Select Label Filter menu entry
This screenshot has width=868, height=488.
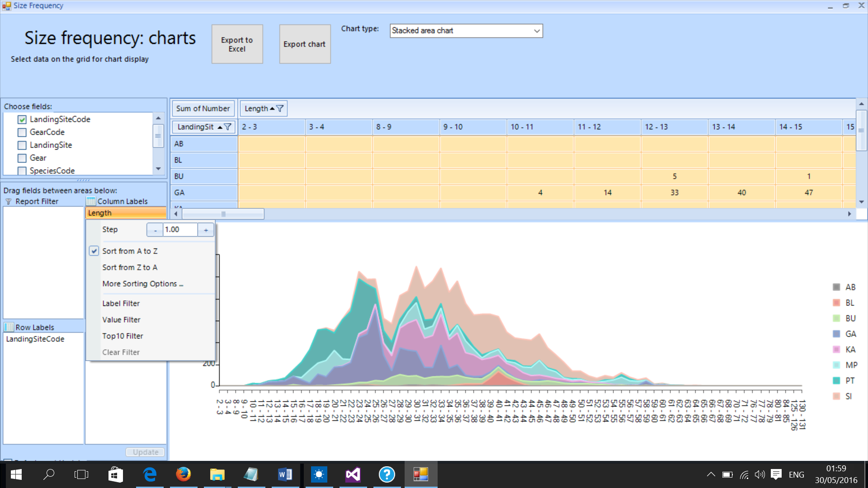click(121, 304)
